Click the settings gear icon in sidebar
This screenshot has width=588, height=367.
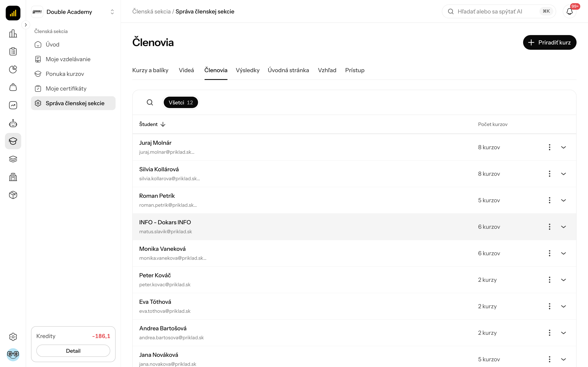13,337
